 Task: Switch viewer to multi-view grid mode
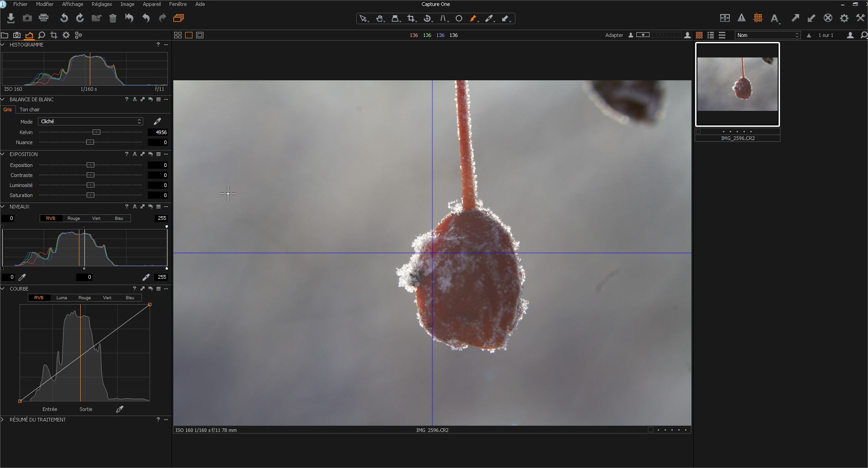[x=178, y=35]
